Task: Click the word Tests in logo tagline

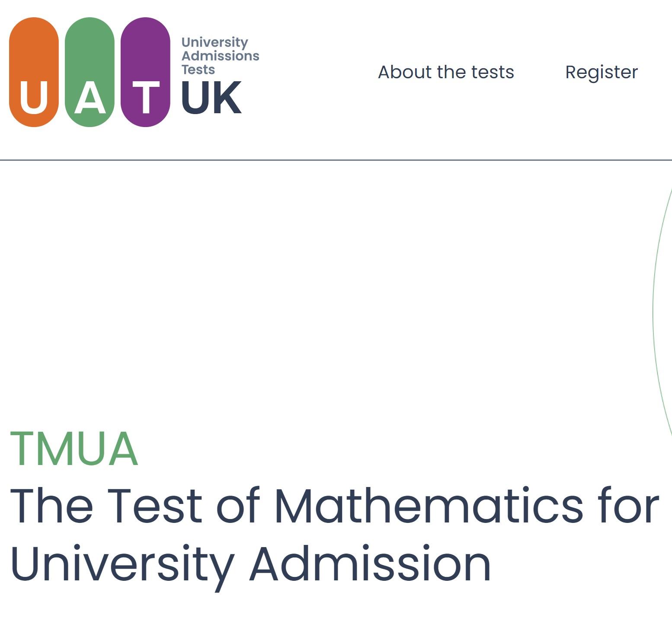Action: pyautogui.click(x=198, y=69)
